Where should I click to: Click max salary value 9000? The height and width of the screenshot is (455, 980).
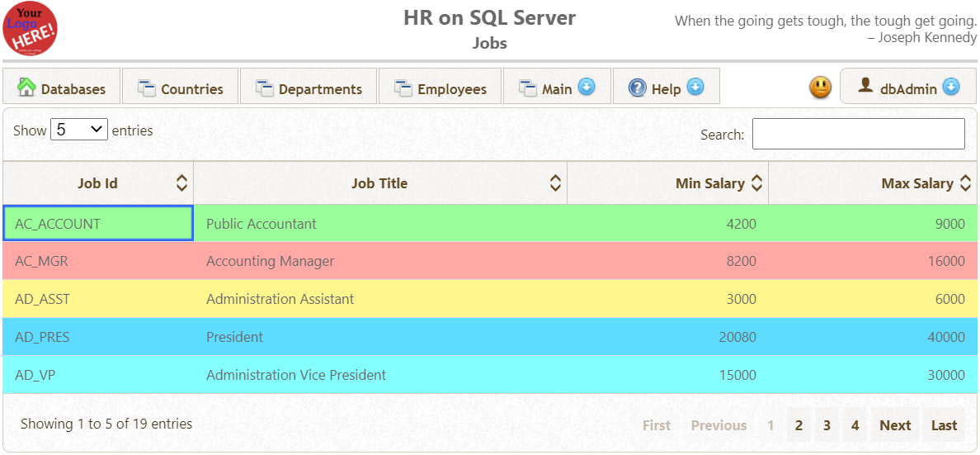(950, 224)
